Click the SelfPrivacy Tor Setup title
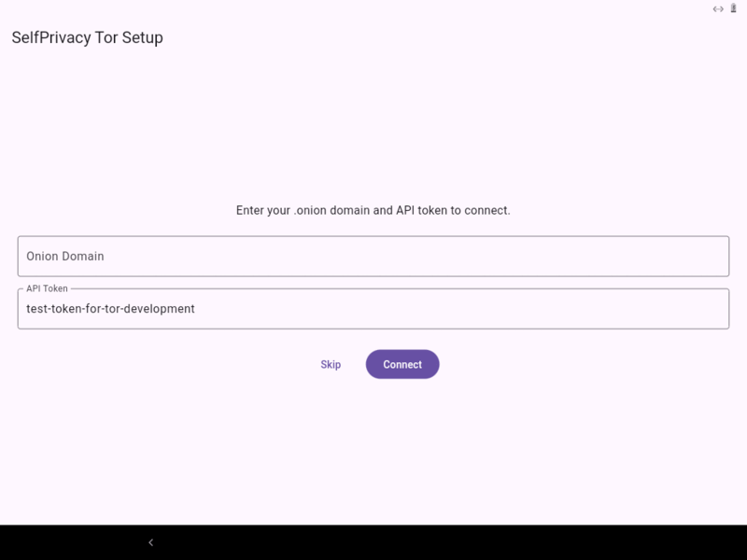Image resolution: width=747 pixels, height=560 pixels. [x=87, y=38]
